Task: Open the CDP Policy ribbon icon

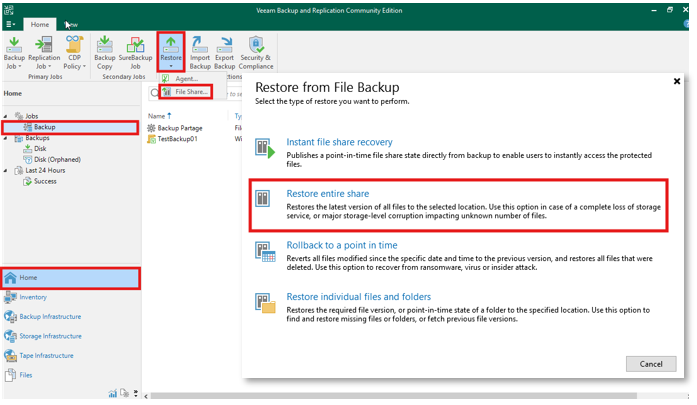Action: click(74, 52)
